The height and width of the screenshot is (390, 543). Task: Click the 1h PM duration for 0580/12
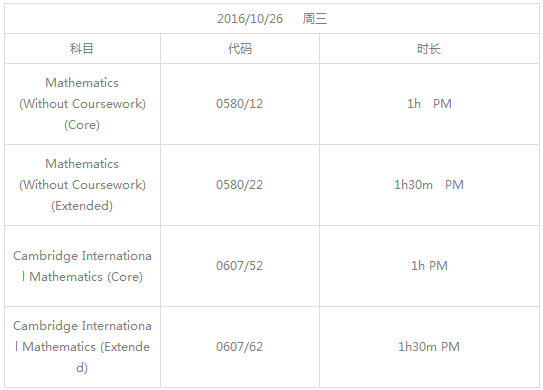(429, 104)
